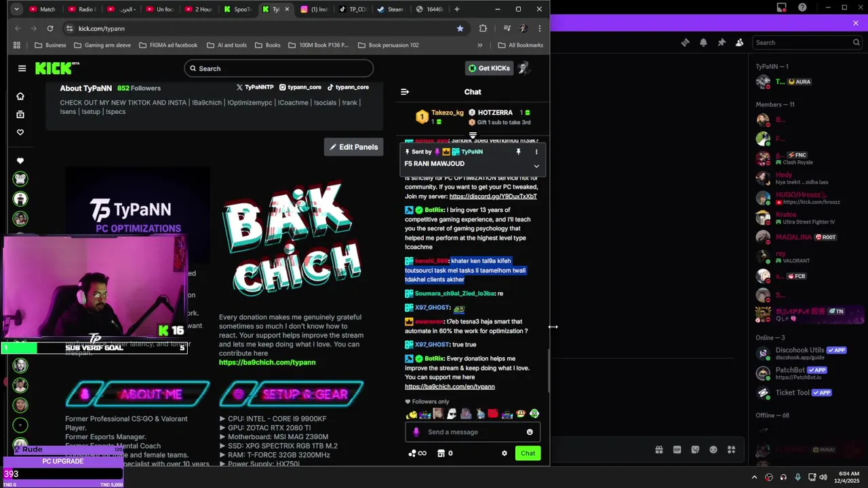Open Discord pinned messages icon

coord(722,43)
